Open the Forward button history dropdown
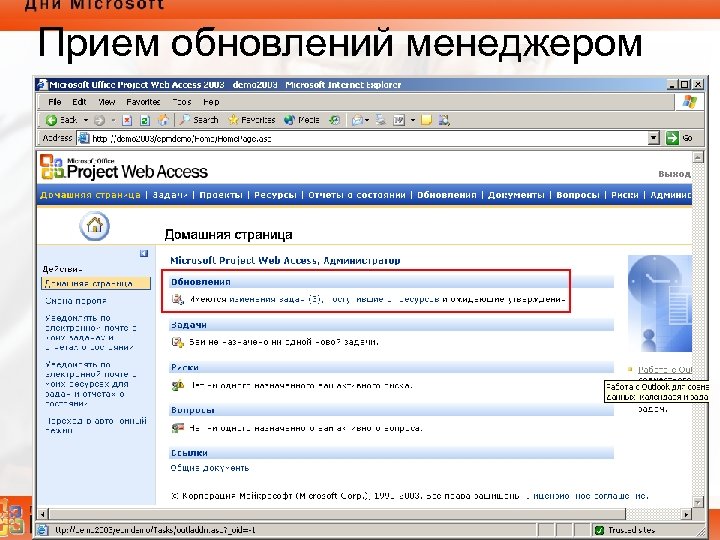Screen dimensions: 720x540 tap(113, 120)
